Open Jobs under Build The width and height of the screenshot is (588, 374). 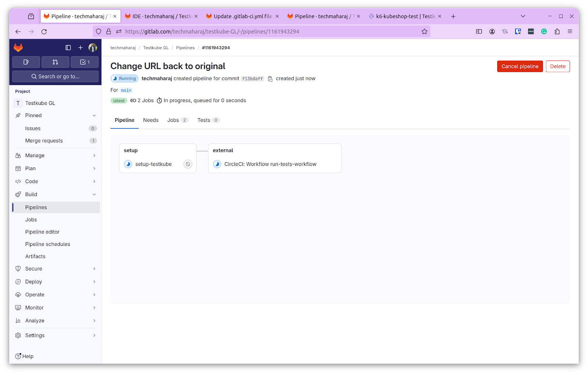tap(55, 219)
